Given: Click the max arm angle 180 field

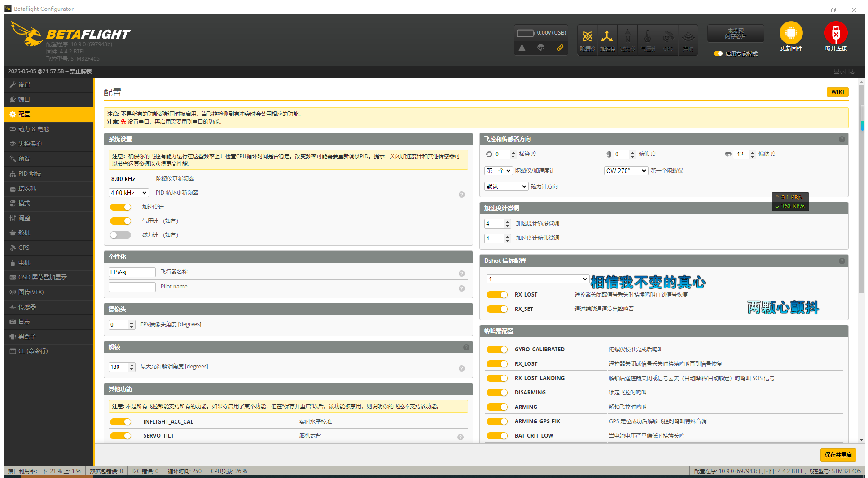Looking at the screenshot, I should [x=122, y=367].
